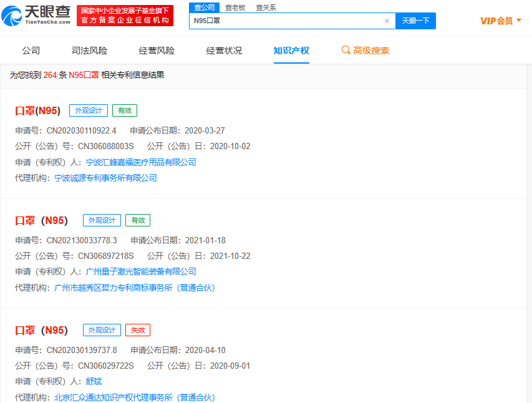Screen dimensions: 532x403
Task: Select the 查关系 search tab
Action: (266, 7)
